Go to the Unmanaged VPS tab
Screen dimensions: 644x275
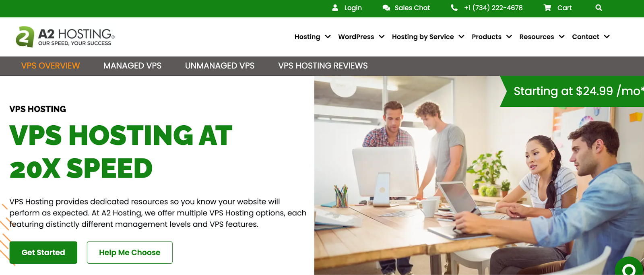pos(220,66)
